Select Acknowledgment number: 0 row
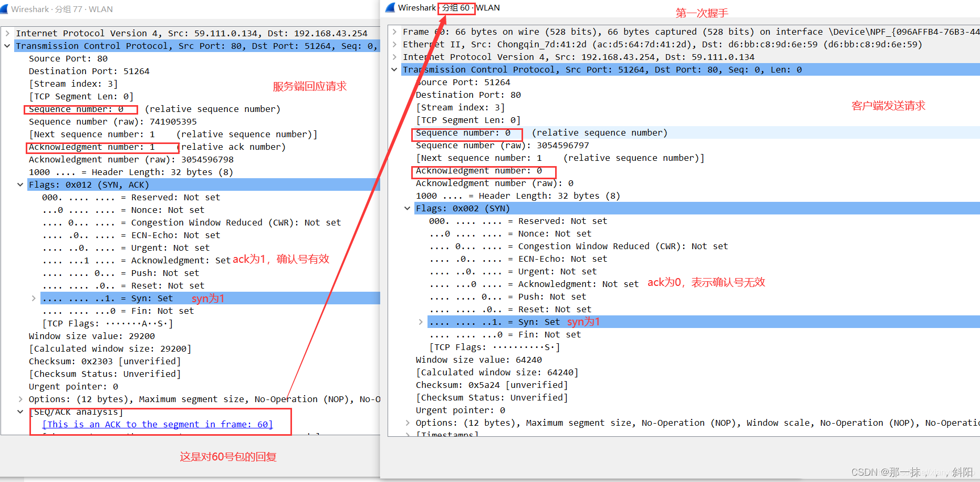 [479, 170]
